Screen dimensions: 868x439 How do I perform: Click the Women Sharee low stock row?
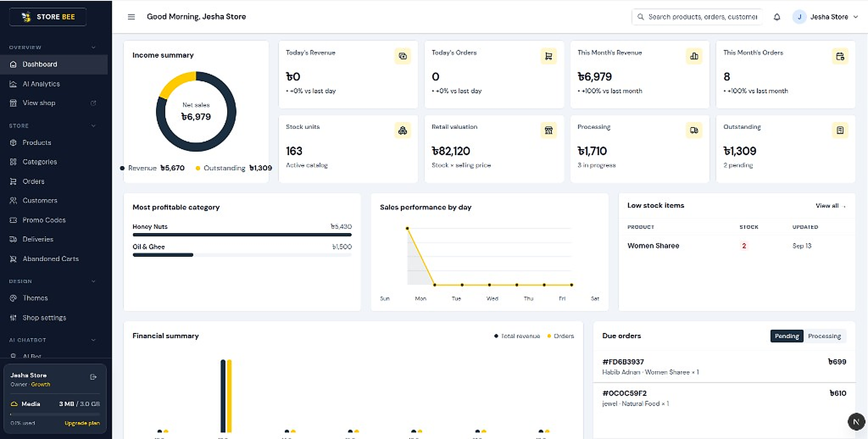pyautogui.click(x=737, y=246)
